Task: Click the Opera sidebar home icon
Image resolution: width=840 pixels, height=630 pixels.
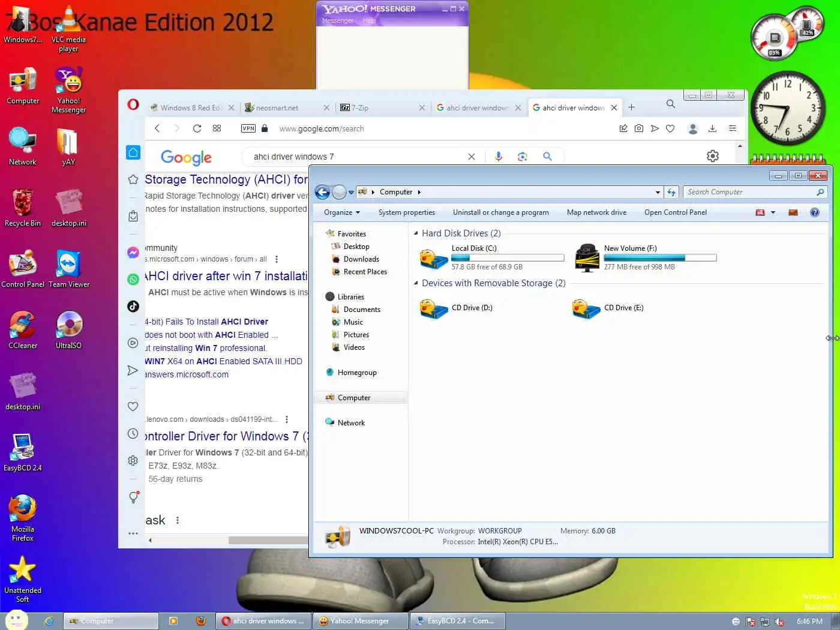Action: point(133,152)
